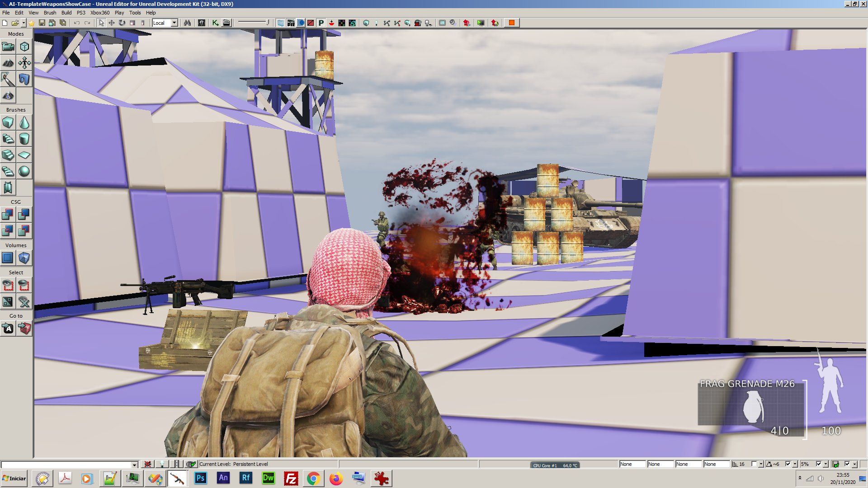
Task: Open Google Chrome from the taskbar
Action: pos(313,479)
